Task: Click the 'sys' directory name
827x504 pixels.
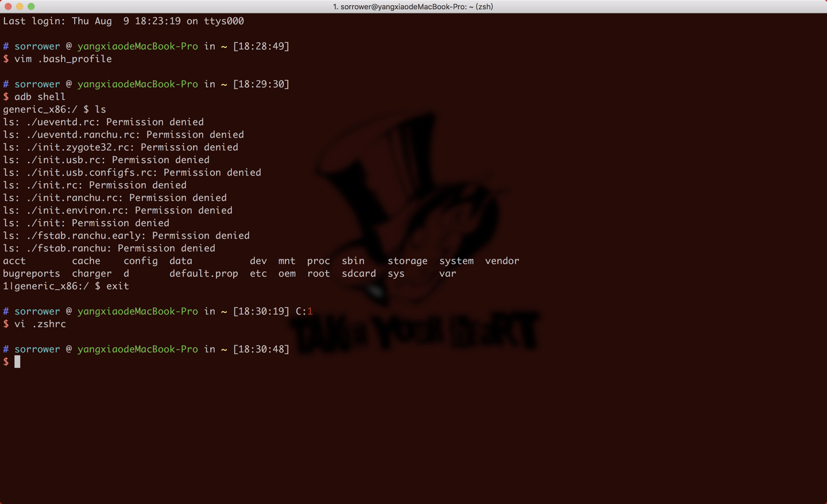Action: tap(396, 274)
